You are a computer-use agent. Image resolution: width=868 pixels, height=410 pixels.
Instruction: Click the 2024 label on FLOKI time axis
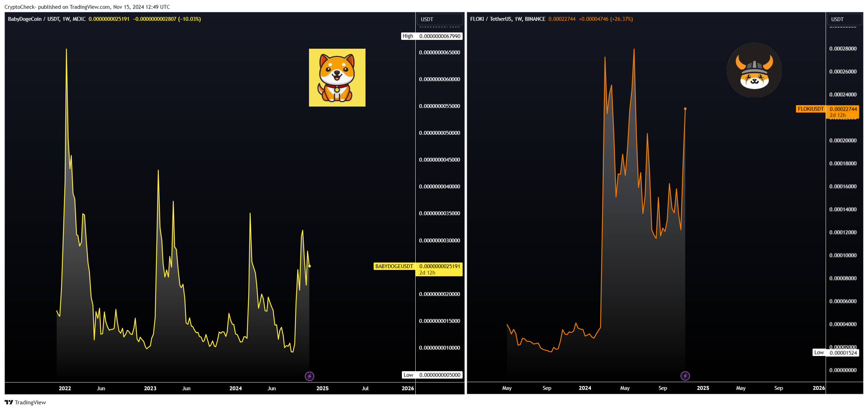pyautogui.click(x=585, y=388)
